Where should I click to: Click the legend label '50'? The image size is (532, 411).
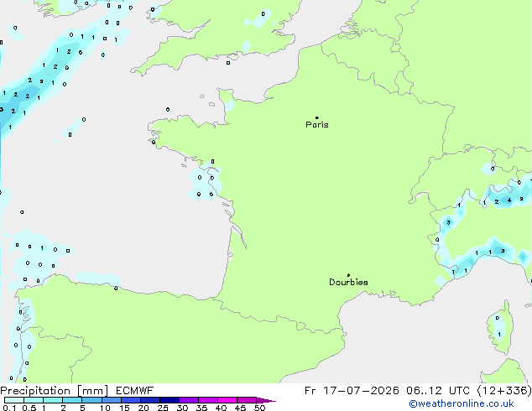pyautogui.click(x=260, y=408)
